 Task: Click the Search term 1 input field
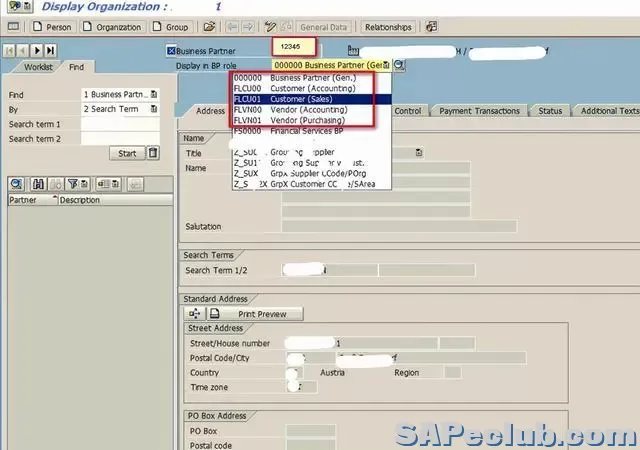119,124
